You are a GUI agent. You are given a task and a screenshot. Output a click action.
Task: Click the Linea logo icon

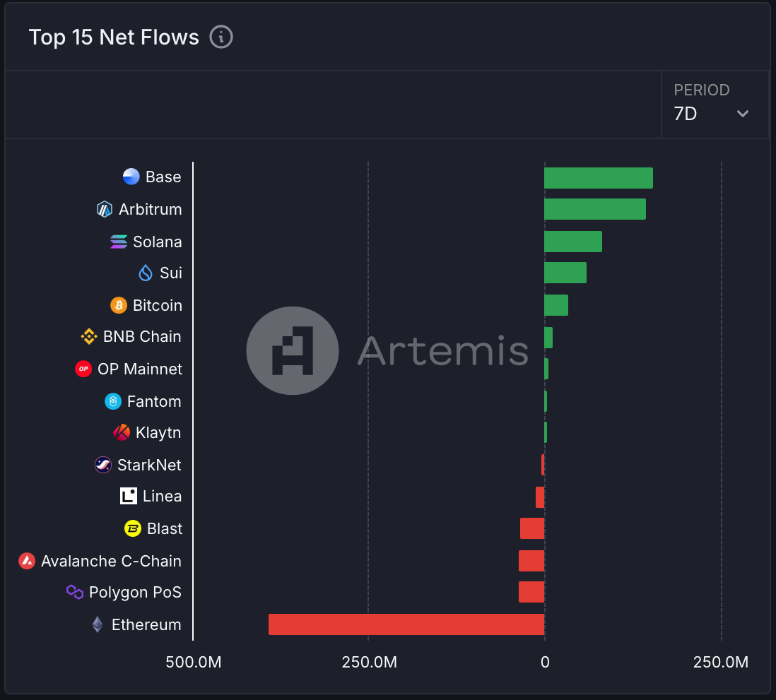129,496
